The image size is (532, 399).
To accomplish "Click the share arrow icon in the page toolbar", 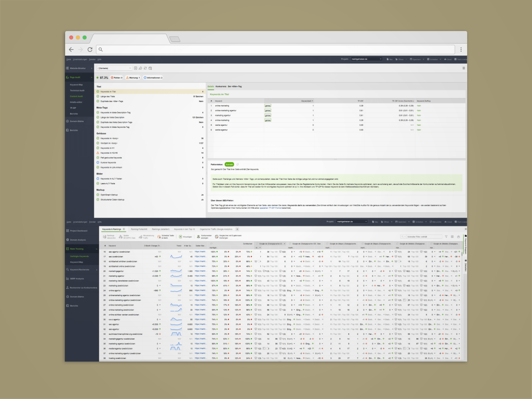I will [140, 68].
